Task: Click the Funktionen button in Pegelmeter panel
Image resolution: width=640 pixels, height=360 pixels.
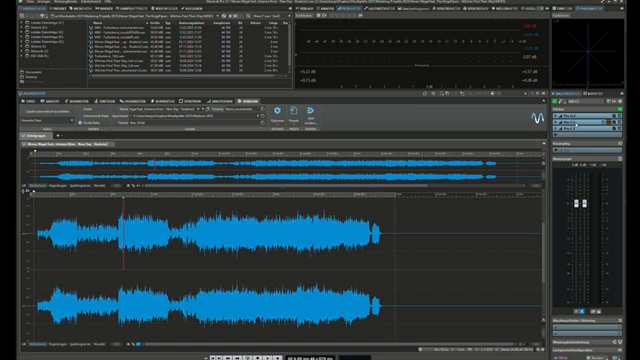Action: 304,16
